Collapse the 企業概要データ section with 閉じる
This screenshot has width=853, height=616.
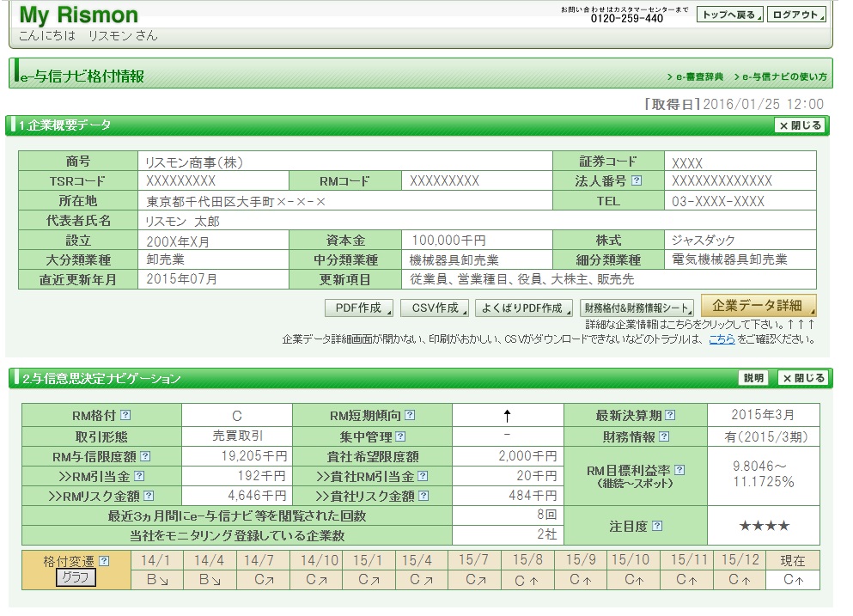[801, 125]
